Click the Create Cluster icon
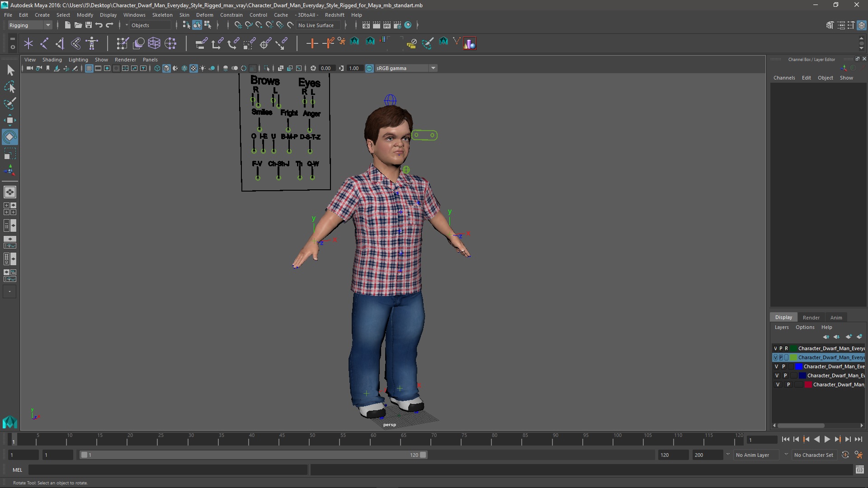Image resolution: width=868 pixels, height=488 pixels. pos(170,43)
